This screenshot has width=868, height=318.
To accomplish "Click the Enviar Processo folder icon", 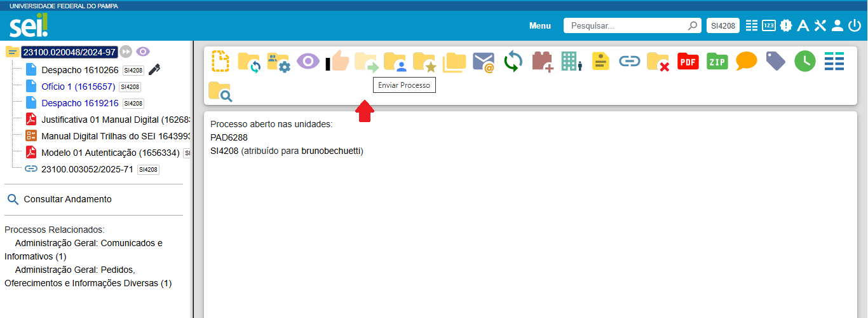I will click(x=366, y=62).
